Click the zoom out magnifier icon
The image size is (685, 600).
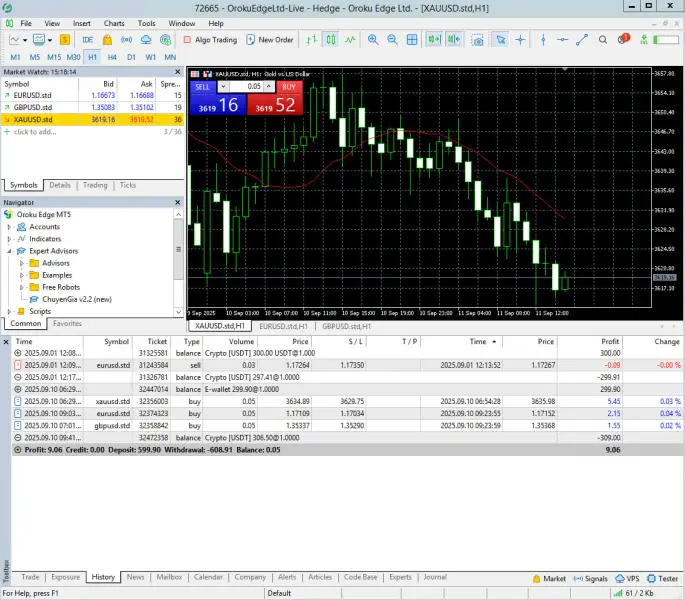coord(394,40)
